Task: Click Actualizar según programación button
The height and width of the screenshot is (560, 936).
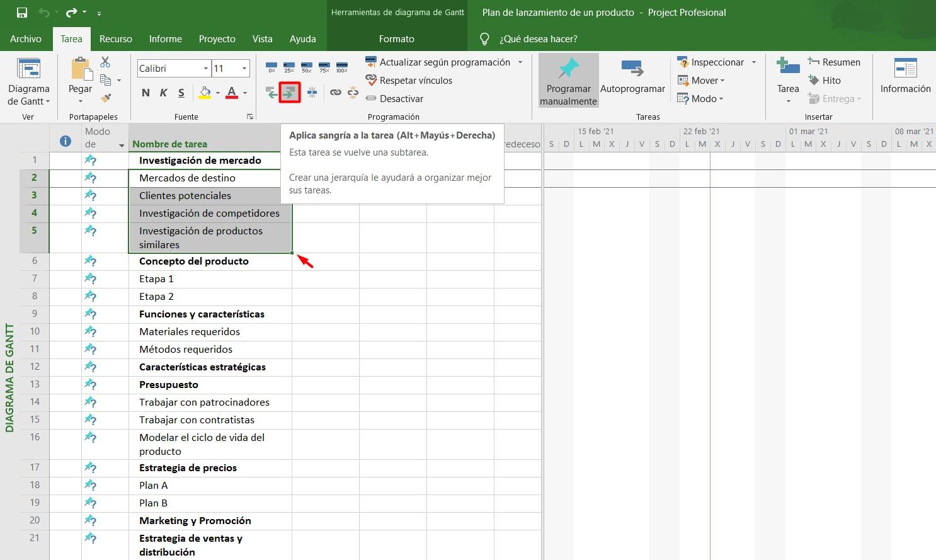Action: tap(438, 62)
